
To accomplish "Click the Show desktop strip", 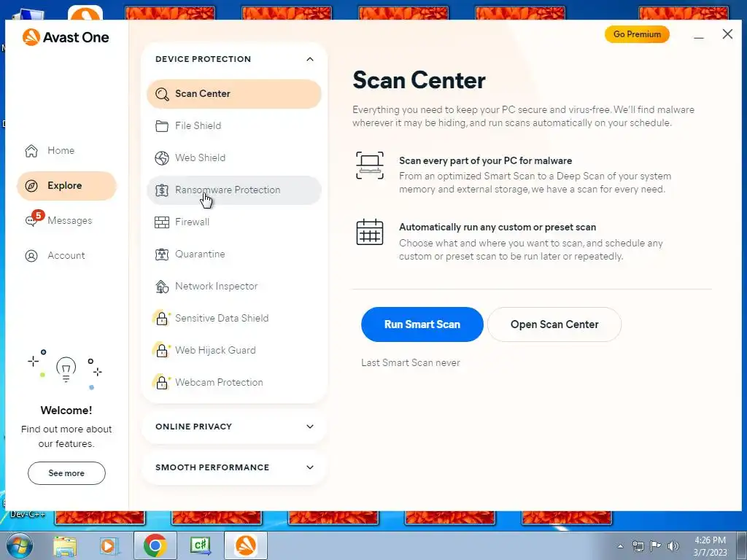I will pos(743,545).
